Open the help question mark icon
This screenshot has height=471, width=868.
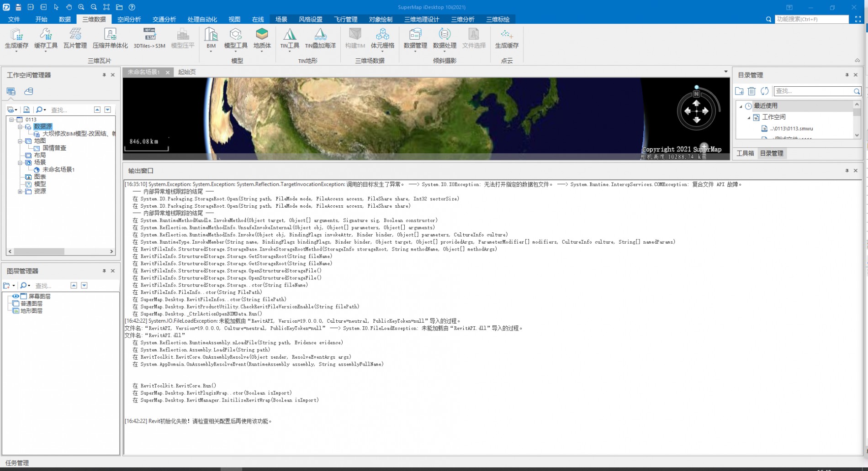(132, 7)
